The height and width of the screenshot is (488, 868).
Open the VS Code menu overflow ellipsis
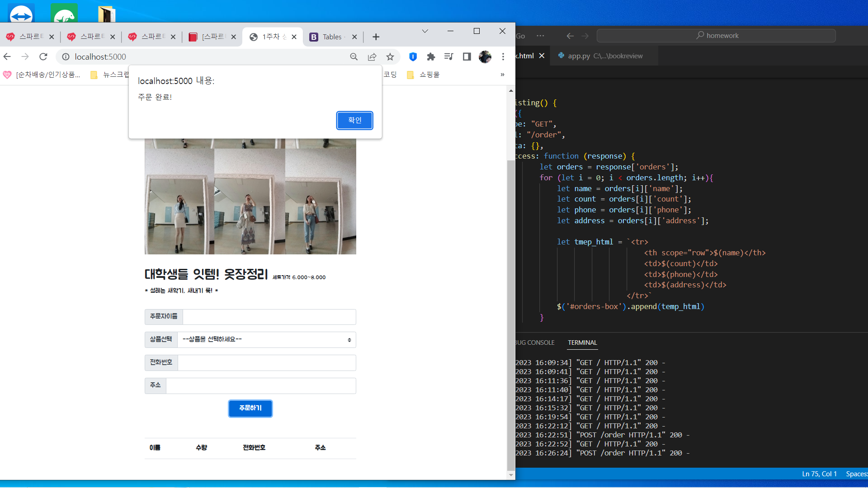(540, 36)
